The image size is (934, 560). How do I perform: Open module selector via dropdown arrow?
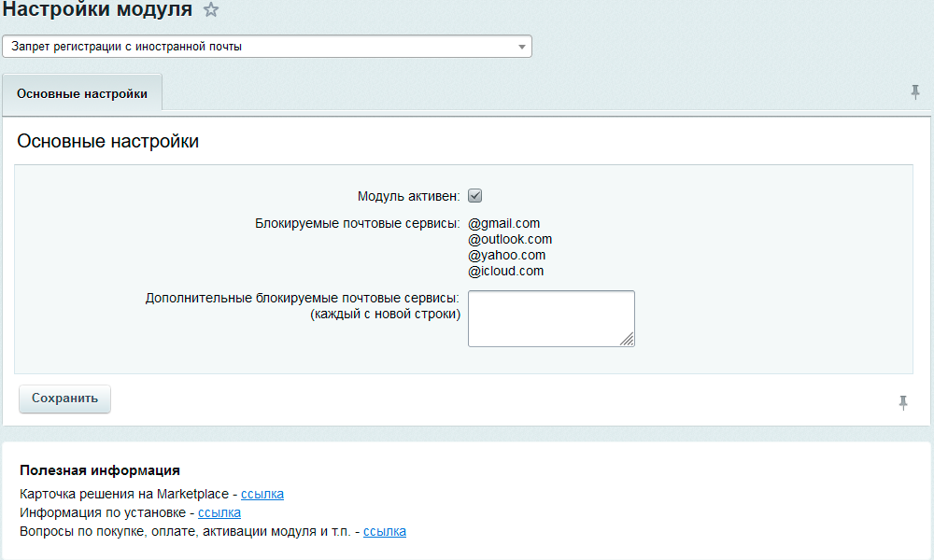[x=521, y=47]
